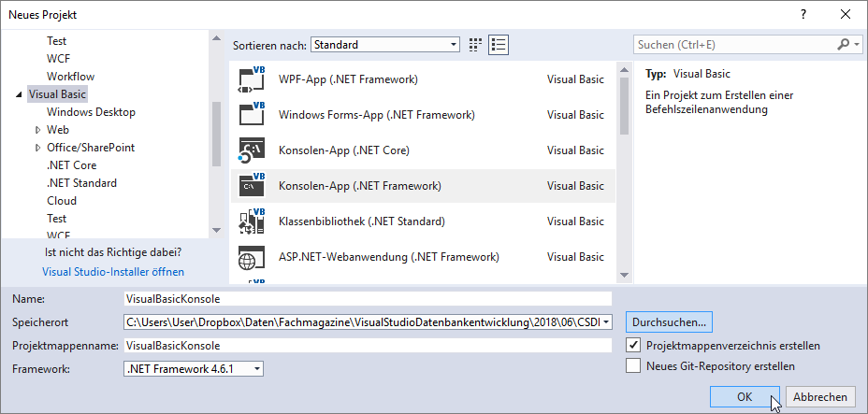Collapse the Visual Basic tree node
This screenshot has width=868, height=414.
pyautogui.click(x=20, y=94)
